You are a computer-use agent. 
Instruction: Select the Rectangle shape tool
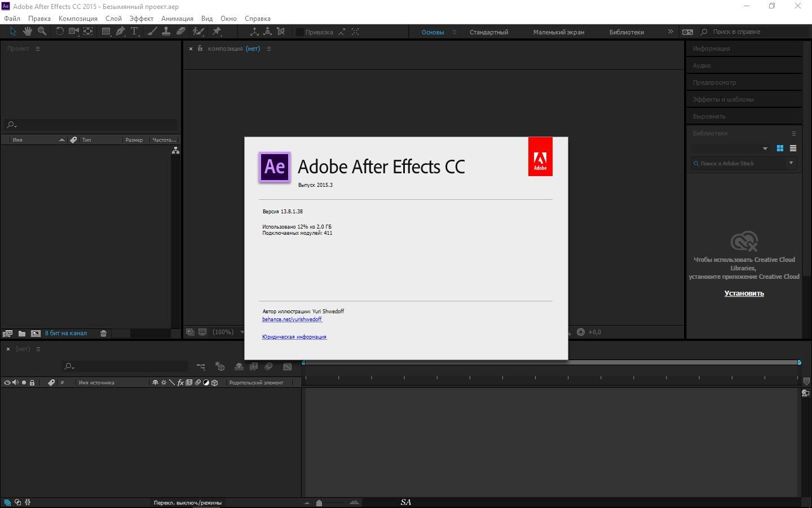[106, 32]
